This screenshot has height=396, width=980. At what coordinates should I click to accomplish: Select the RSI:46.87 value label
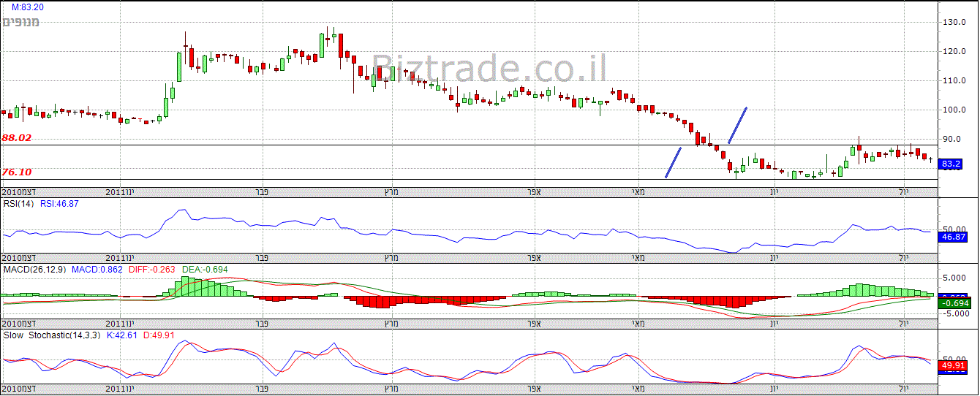(x=59, y=204)
